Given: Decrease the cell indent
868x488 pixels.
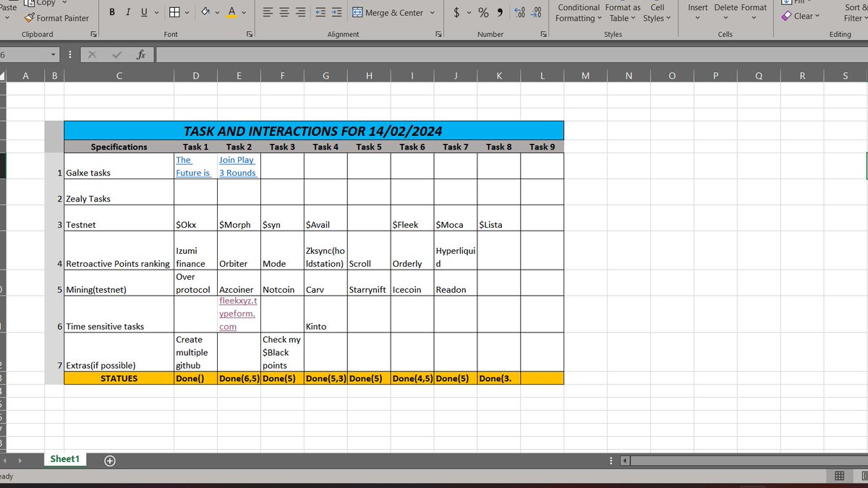Looking at the screenshot, I should click(x=321, y=12).
